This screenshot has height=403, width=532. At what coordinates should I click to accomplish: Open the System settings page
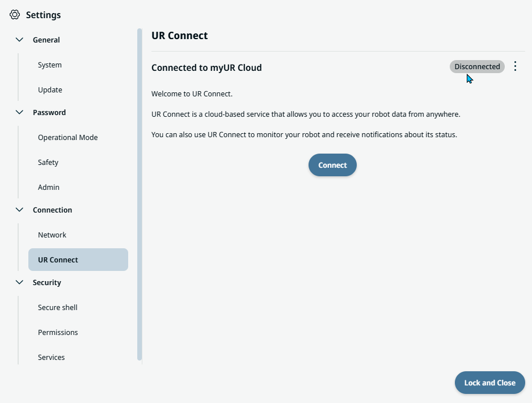(50, 65)
